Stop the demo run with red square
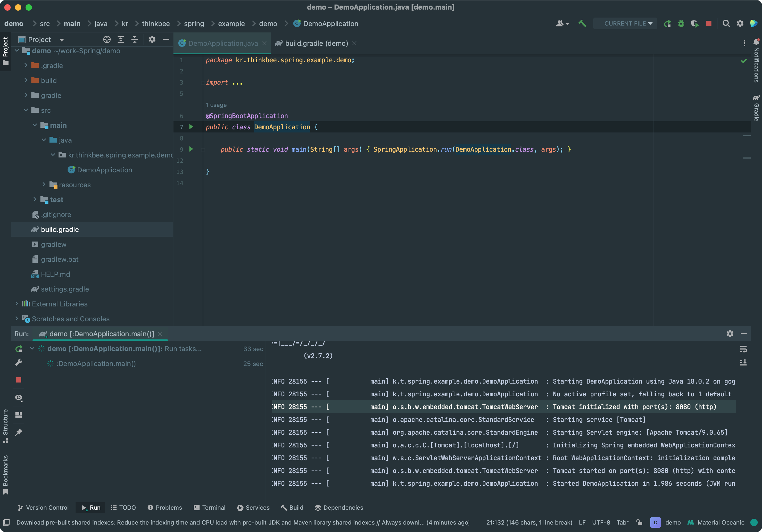The image size is (762, 532). point(19,380)
